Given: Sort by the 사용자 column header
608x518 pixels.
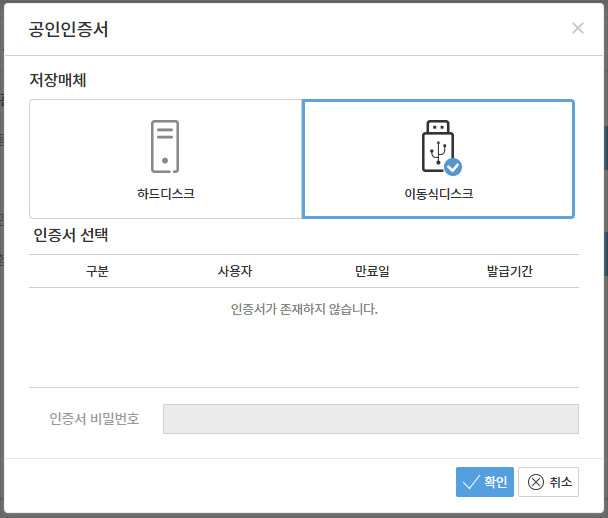Looking at the screenshot, I should (x=235, y=271).
